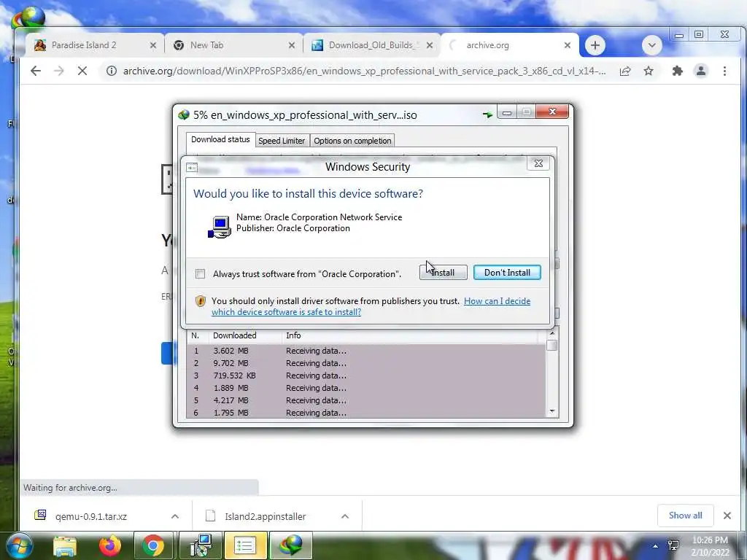Click site info icon in address bar
The width and height of the screenshot is (747, 560).
point(112,71)
